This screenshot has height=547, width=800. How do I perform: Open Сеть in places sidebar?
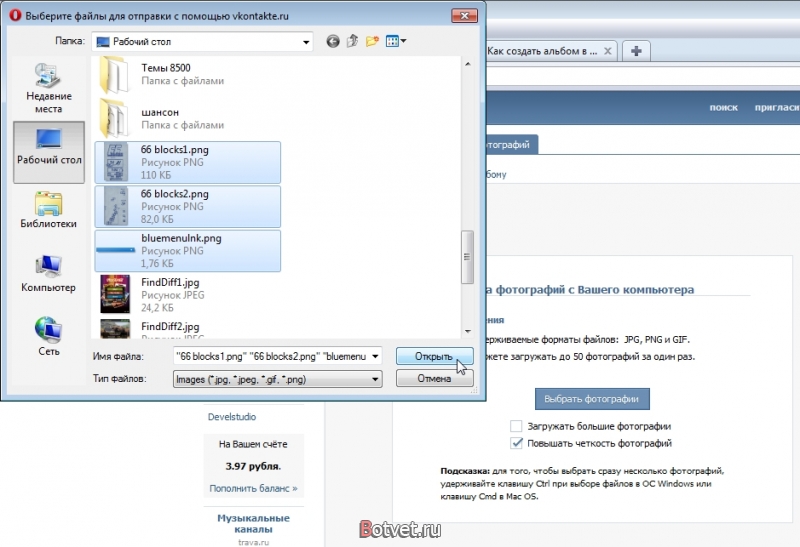pyautogui.click(x=48, y=337)
